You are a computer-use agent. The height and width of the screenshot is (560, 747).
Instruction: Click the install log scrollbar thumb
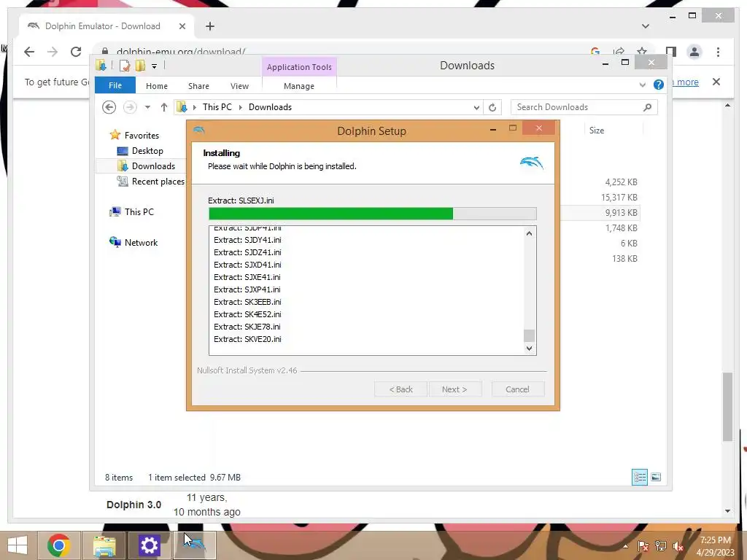(x=529, y=335)
